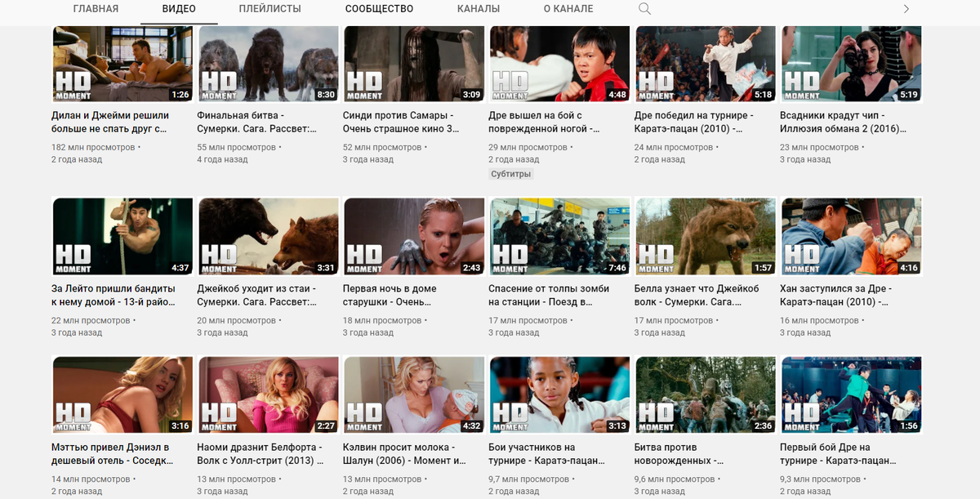Click the 20 млн просмотров view count
The width and height of the screenshot is (980, 499).
point(237,320)
